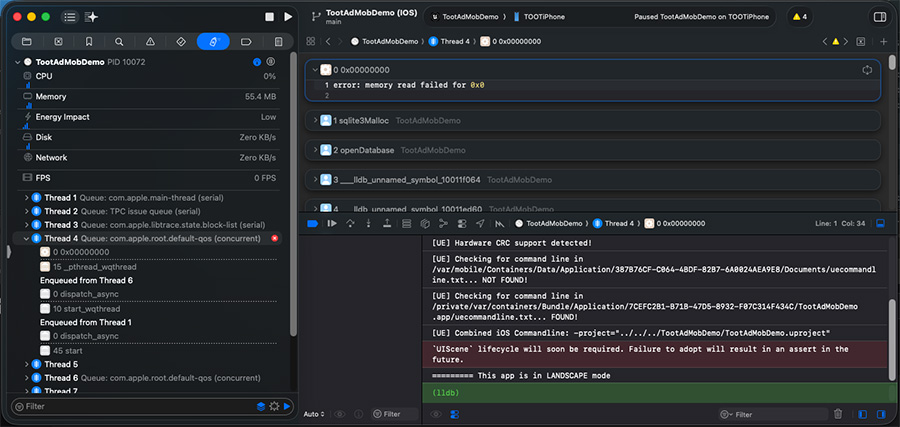
Task: Expand Thread 5 row
Action: coord(26,364)
